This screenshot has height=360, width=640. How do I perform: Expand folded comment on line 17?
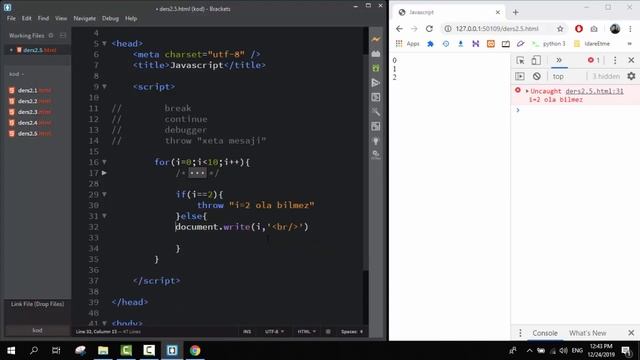(x=104, y=173)
